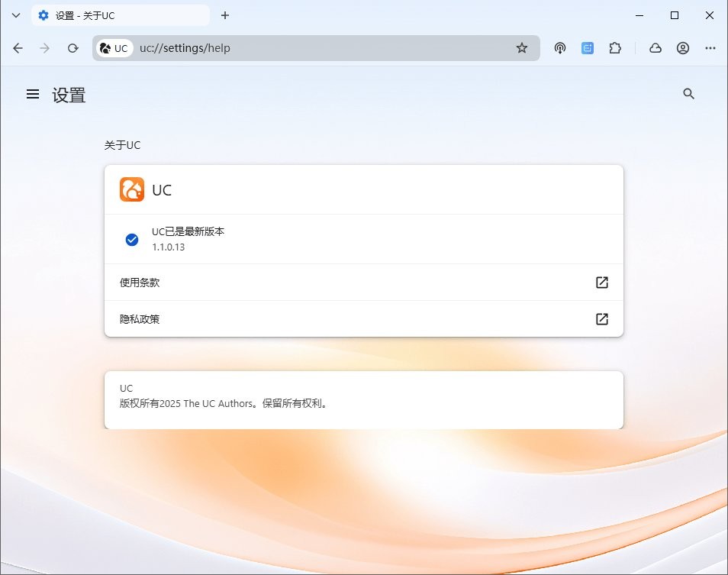The image size is (728, 575).
Task: Open the tab list dropdown chevron
Action: (x=16, y=15)
